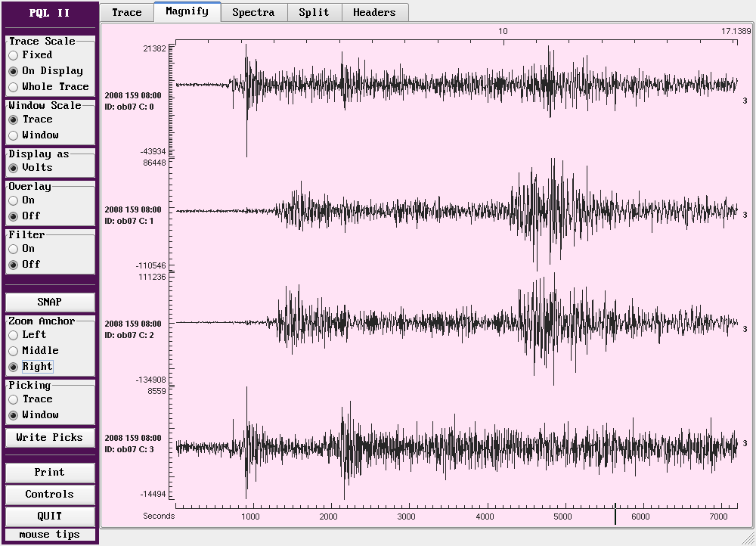The image size is (756, 546).
Task: Turn Overlay On
Action: click(x=14, y=200)
